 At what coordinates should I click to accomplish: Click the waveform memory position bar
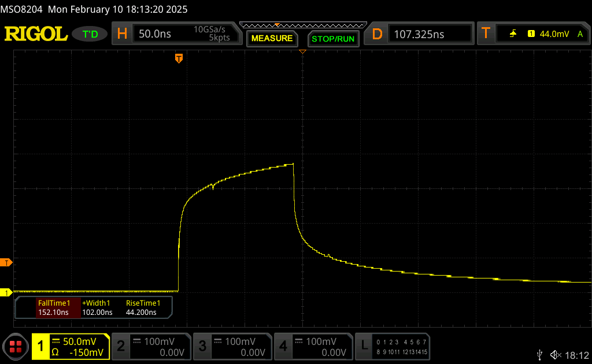pos(302,25)
